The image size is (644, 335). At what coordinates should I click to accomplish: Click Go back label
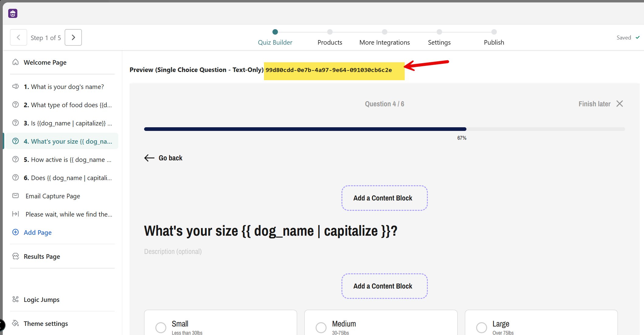click(x=171, y=158)
